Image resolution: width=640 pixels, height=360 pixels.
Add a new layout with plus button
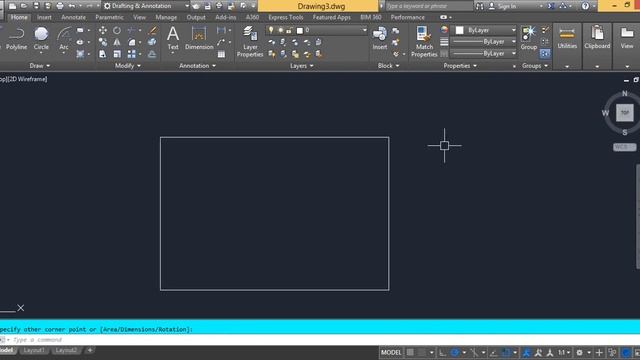pos(90,350)
